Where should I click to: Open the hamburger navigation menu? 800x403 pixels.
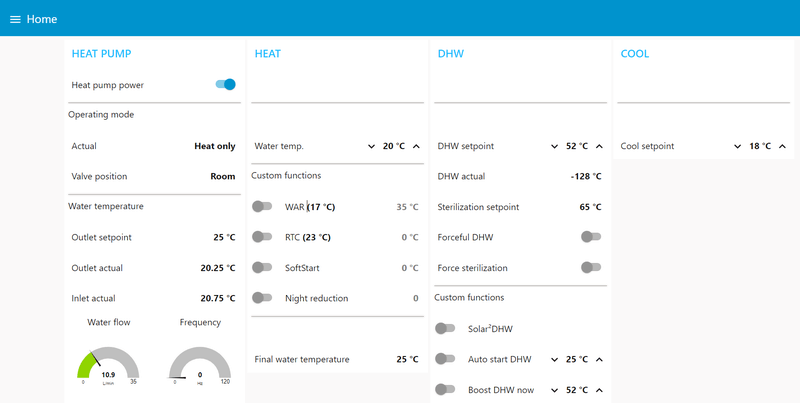pos(15,19)
